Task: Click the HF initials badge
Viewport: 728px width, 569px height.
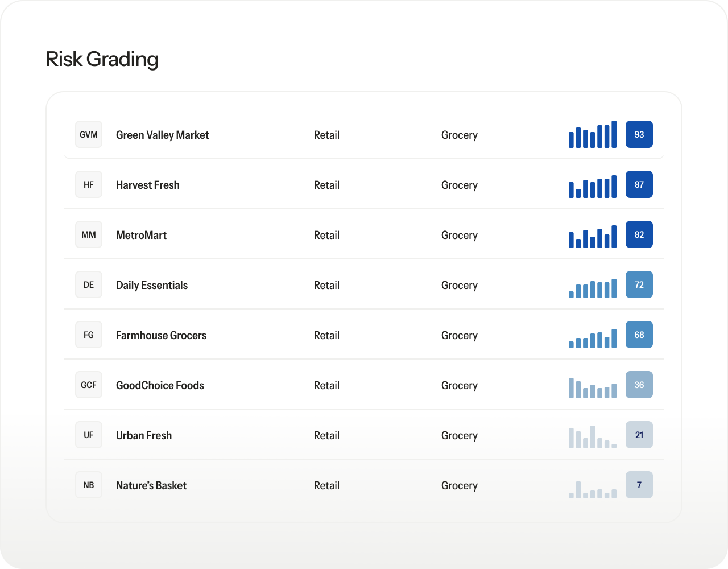Action: (x=89, y=185)
